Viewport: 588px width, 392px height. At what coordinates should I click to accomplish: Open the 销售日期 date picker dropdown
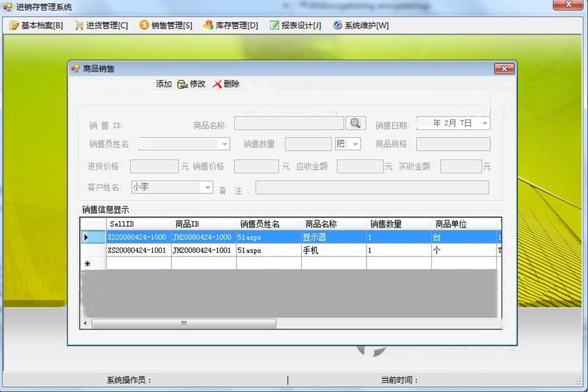[x=485, y=123]
